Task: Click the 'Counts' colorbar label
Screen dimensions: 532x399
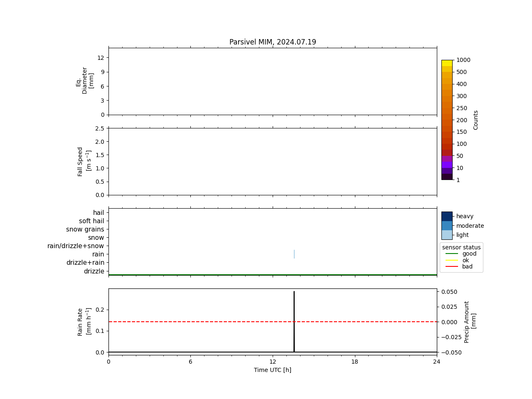Action: (x=476, y=120)
